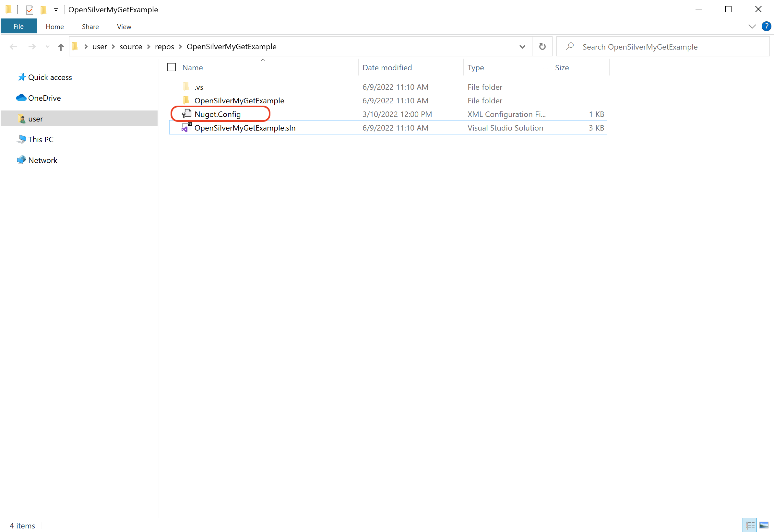Go up one folder level
The width and height of the screenshot is (774, 532).
pyautogui.click(x=61, y=47)
